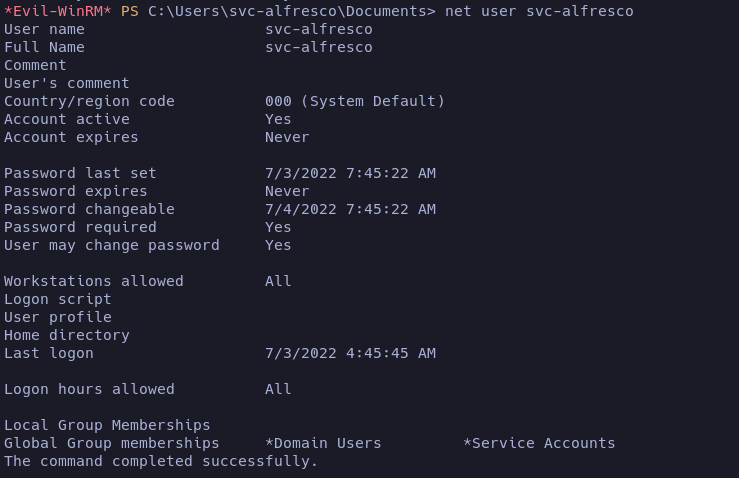Click 'The command completed successfully.' line
The height and width of the screenshot is (478, 739).
161,461
